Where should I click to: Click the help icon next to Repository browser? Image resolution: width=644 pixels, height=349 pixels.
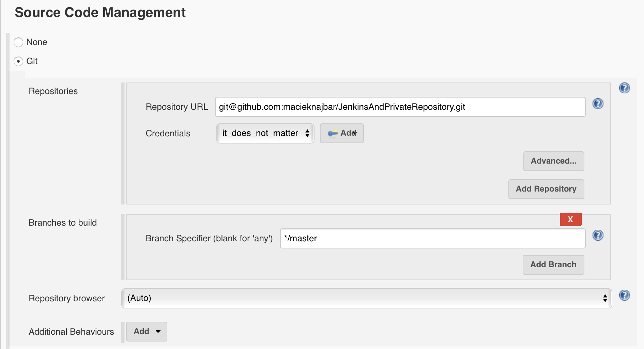tap(625, 295)
